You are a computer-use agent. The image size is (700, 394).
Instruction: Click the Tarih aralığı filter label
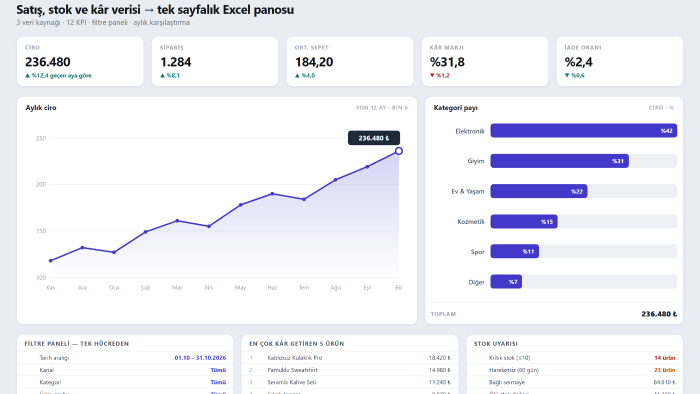[54, 358]
